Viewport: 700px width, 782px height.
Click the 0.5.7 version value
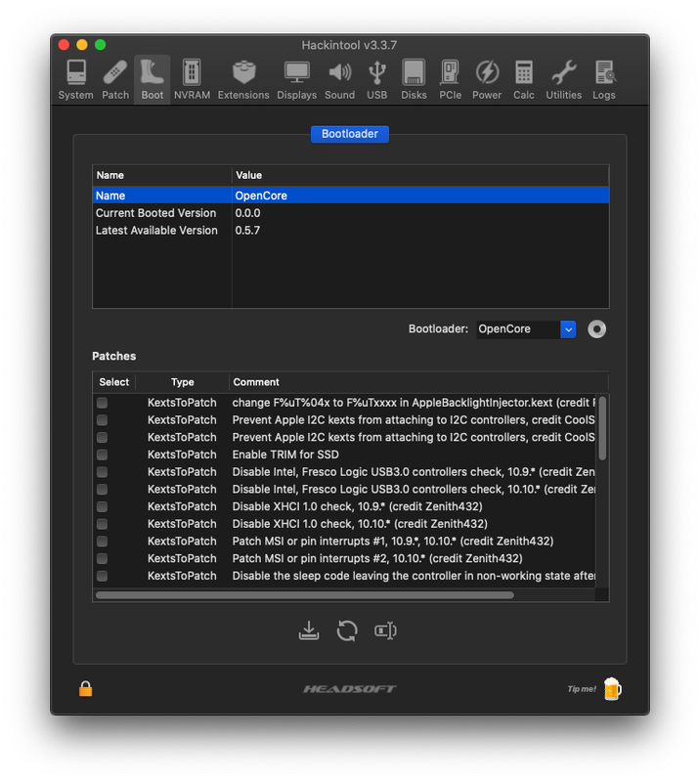tap(247, 231)
